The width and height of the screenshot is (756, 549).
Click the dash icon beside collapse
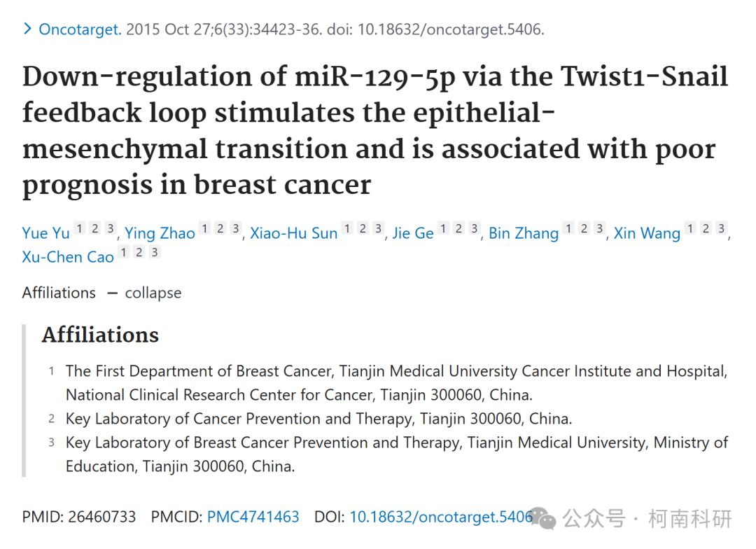click(x=112, y=293)
